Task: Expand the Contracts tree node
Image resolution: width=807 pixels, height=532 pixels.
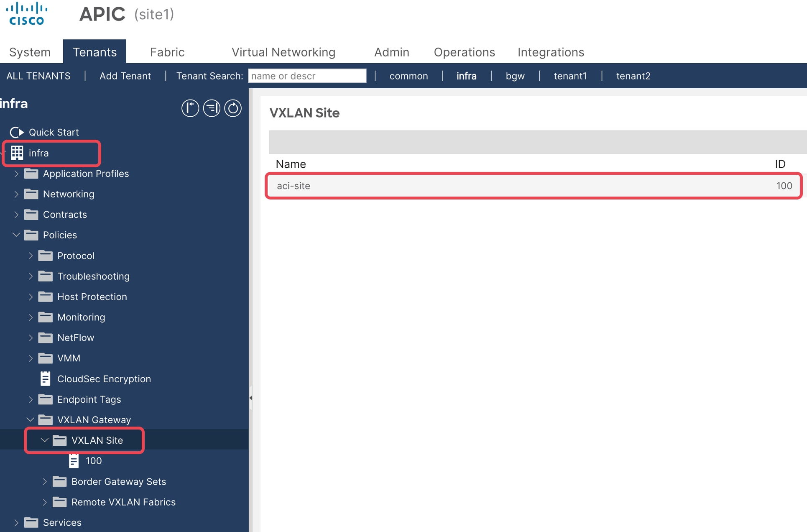Action: pyautogui.click(x=16, y=215)
